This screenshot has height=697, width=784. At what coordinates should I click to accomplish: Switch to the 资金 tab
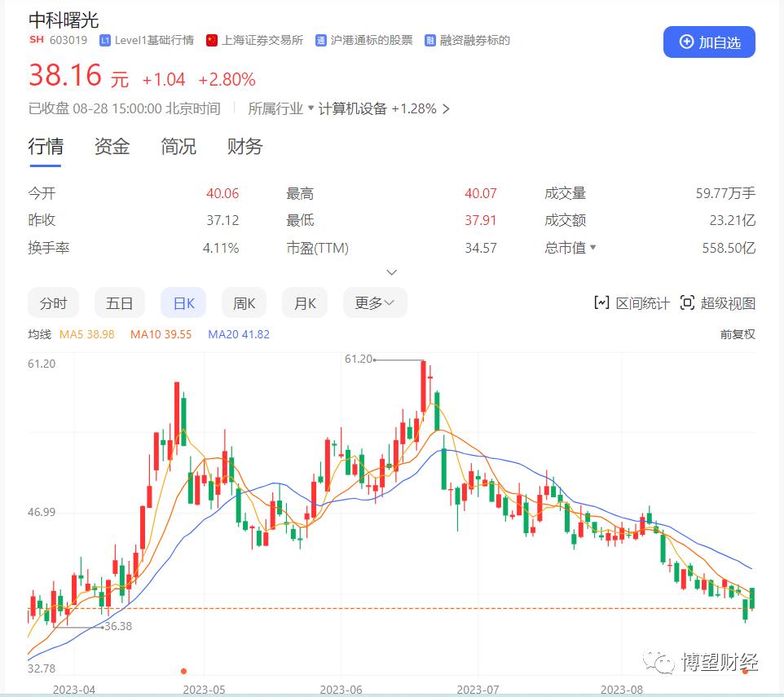tap(112, 147)
